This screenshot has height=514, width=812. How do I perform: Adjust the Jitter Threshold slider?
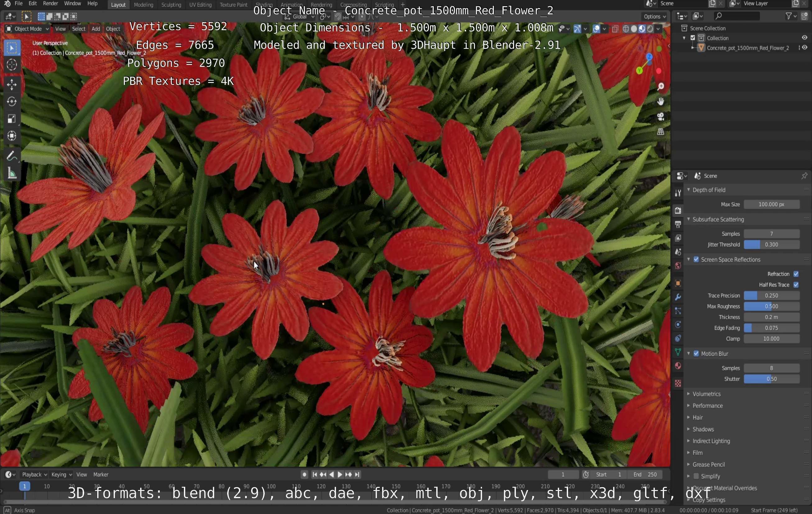[772, 245]
